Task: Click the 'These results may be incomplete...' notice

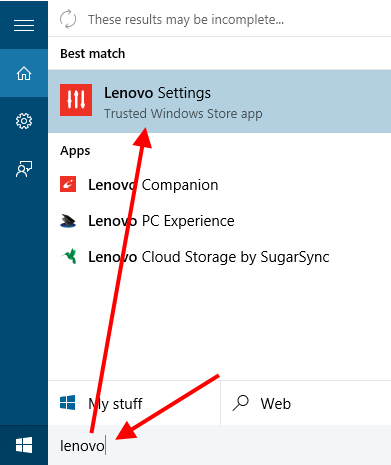Action: pos(186,20)
